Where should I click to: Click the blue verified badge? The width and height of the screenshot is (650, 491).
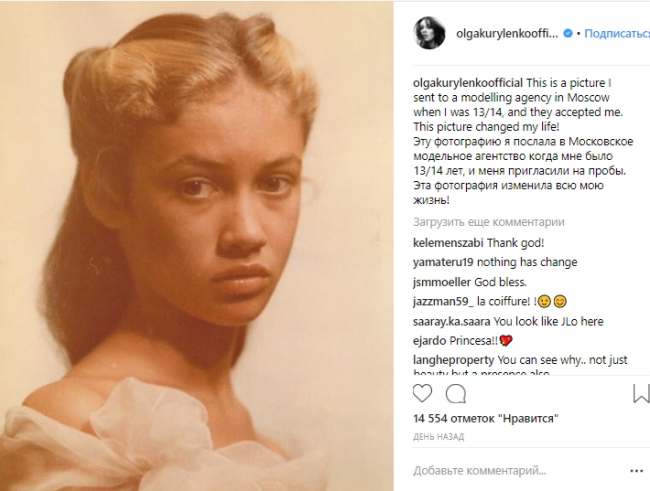pyautogui.click(x=568, y=33)
